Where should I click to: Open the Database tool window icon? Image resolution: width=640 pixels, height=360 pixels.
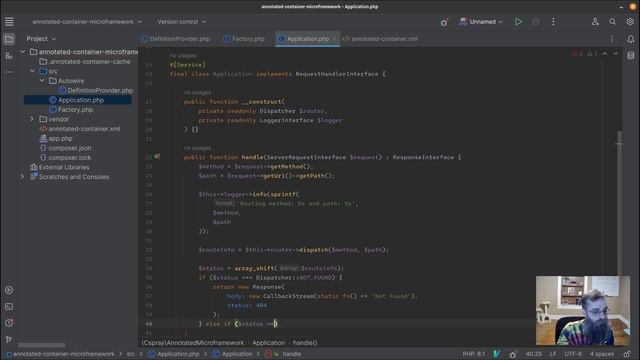click(631, 56)
